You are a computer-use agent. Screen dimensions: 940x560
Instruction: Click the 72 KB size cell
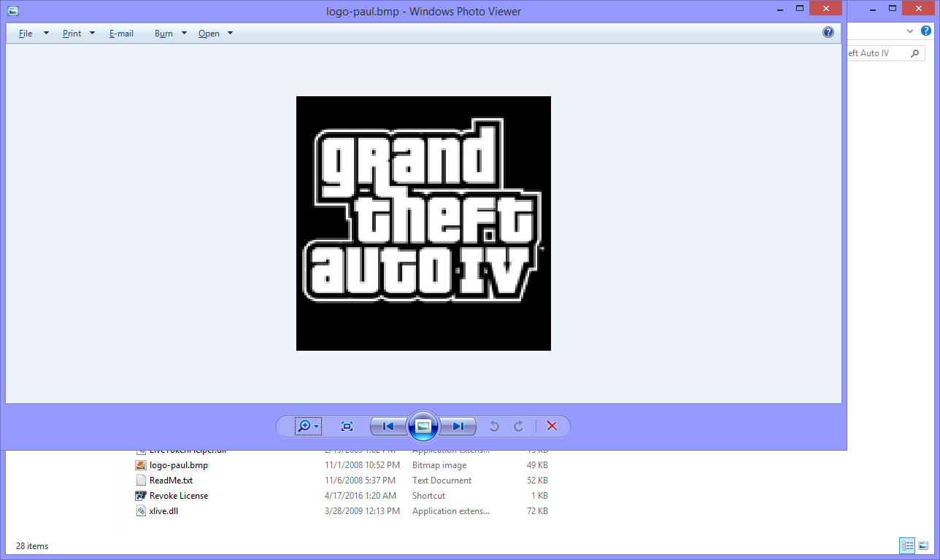pos(539,511)
